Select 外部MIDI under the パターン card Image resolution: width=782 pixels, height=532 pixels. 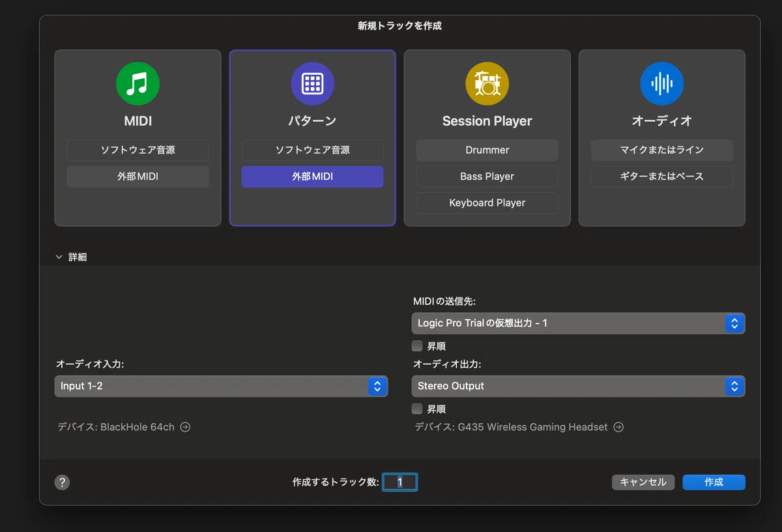[x=312, y=176]
